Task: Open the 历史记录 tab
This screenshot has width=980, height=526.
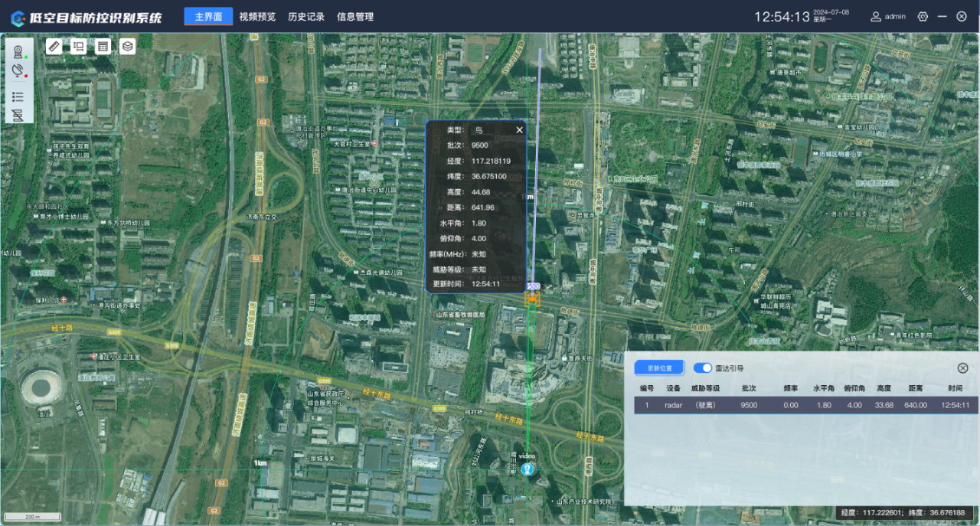Action: pyautogui.click(x=306, y=16)
